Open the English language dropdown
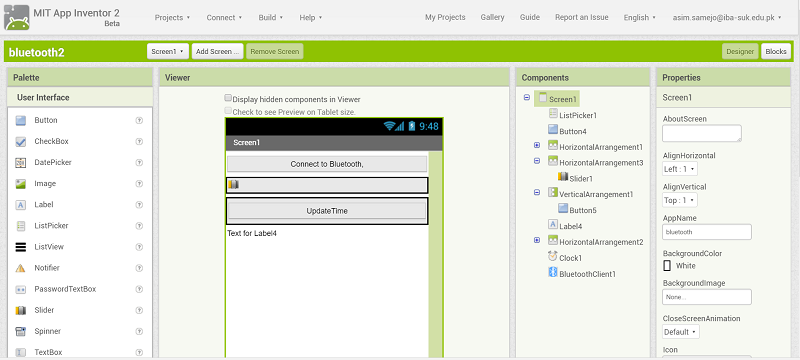The image size is (800, 360). point(639,17)
